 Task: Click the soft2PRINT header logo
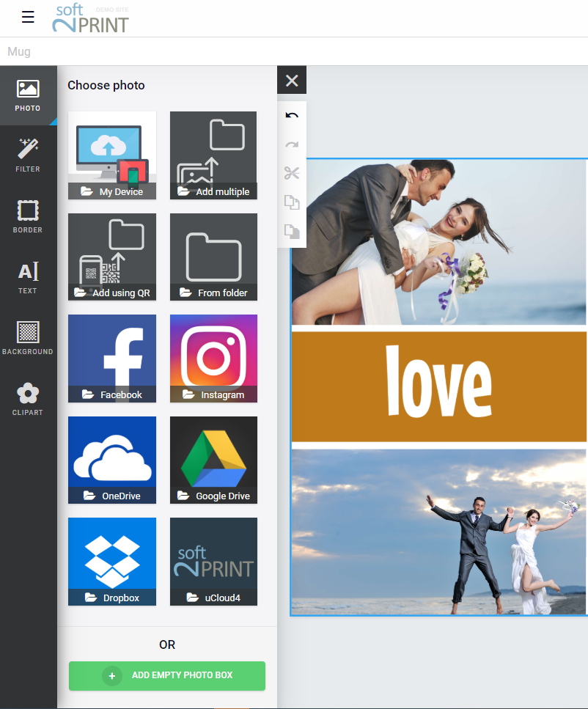[90, 18]
